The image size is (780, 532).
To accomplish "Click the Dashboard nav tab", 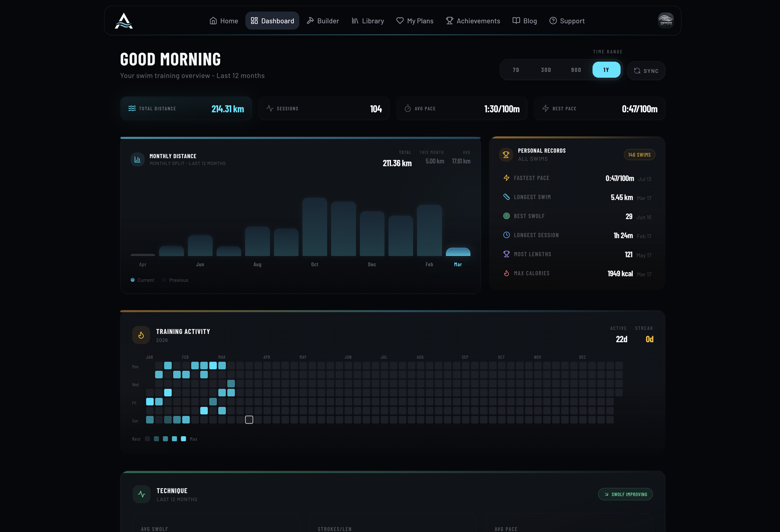I will (272, 21).
